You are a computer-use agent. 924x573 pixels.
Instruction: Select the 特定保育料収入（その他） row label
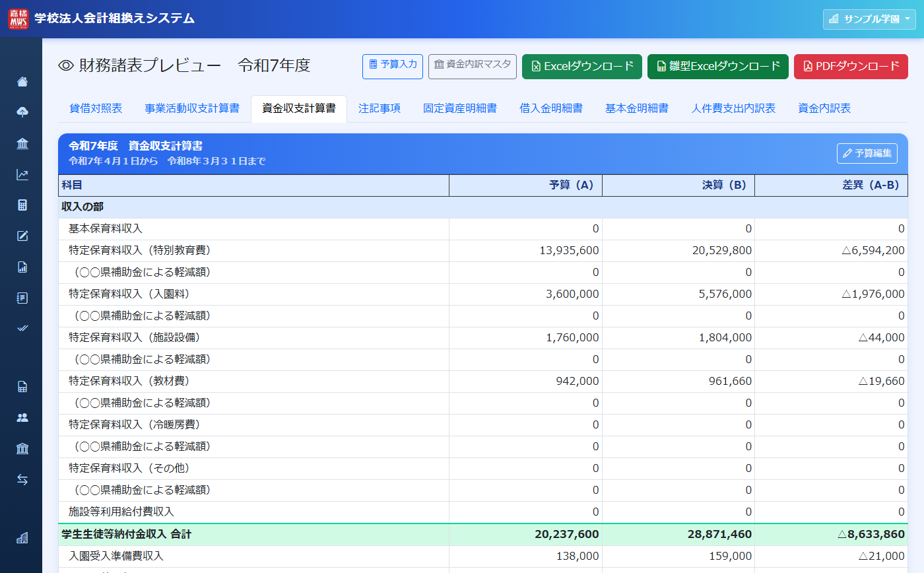coord(129,469)
